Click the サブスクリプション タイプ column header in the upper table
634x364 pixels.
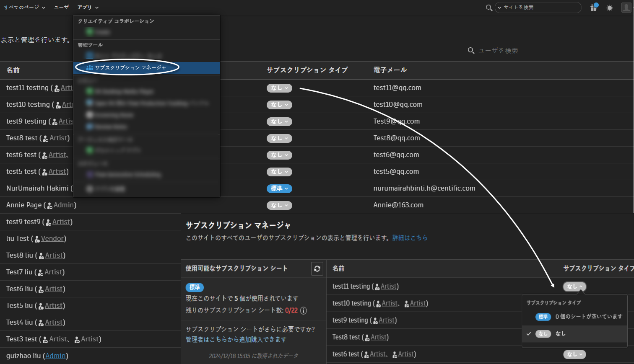tap(307, 70)
